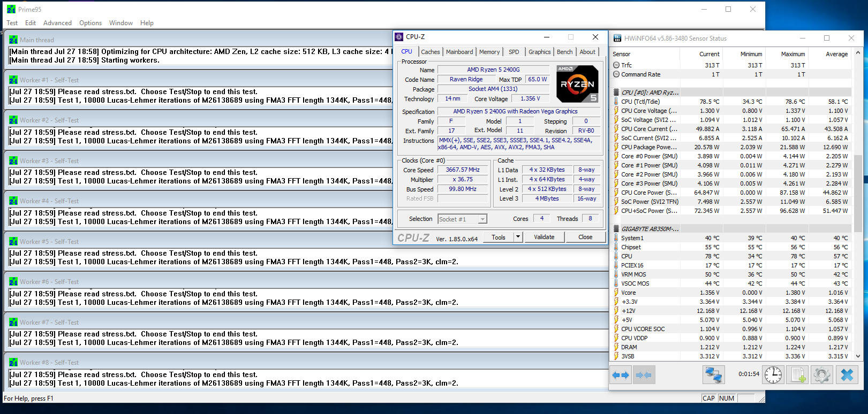Click CPU-Z title bar app icon
The image size is (868, 414).
(399, 37)
